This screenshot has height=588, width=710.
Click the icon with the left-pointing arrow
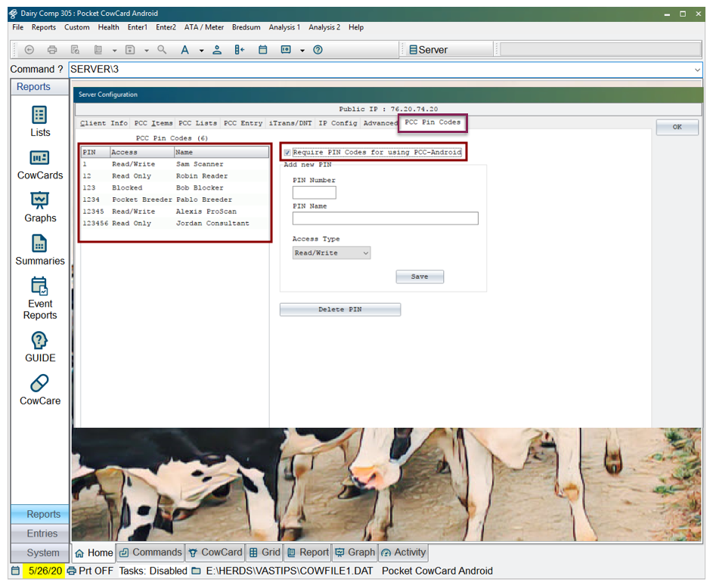pyautogui.click(x=240, y=50)
